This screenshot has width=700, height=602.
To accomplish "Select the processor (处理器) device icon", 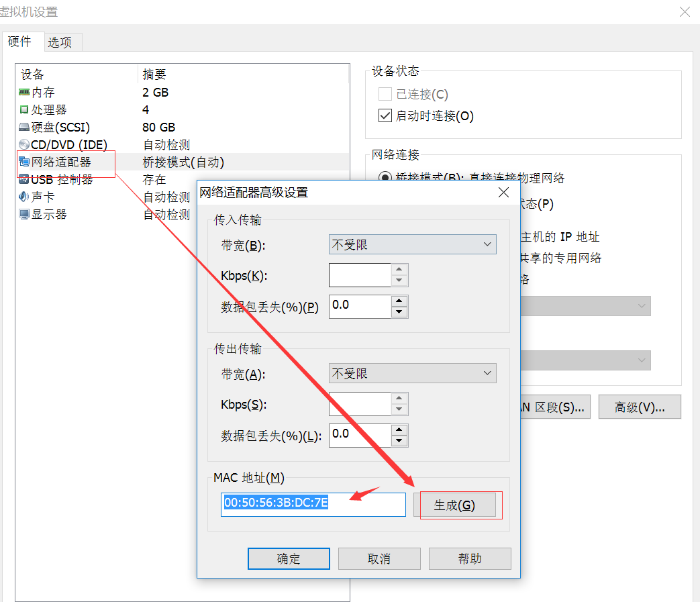I will tap(24, 109).
